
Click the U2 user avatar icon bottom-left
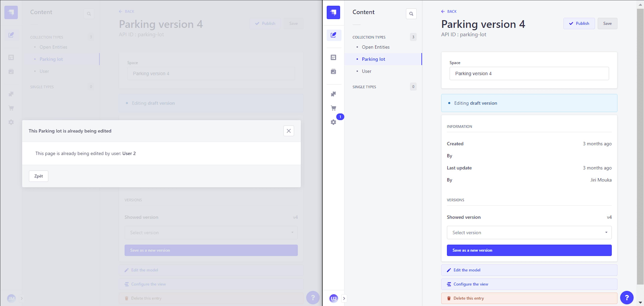(334, 298)
